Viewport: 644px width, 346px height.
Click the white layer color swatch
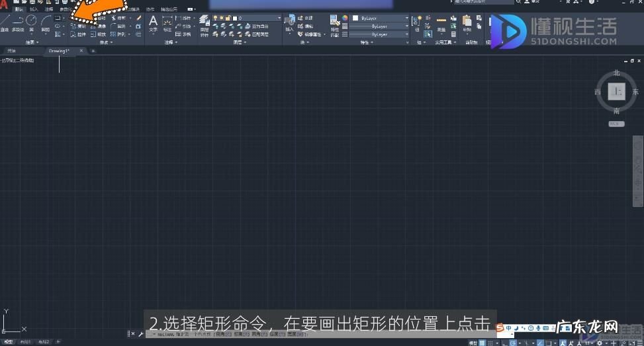click(235, 18)
